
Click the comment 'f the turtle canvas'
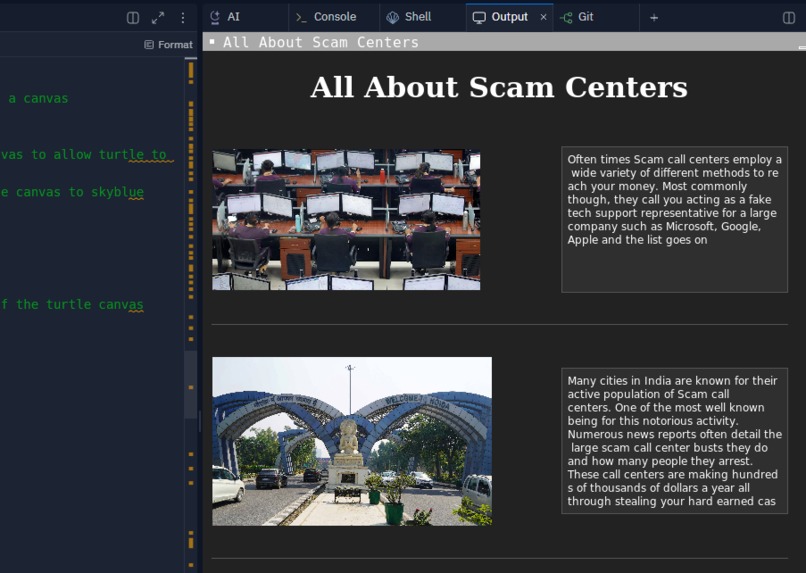click(72, 305)
